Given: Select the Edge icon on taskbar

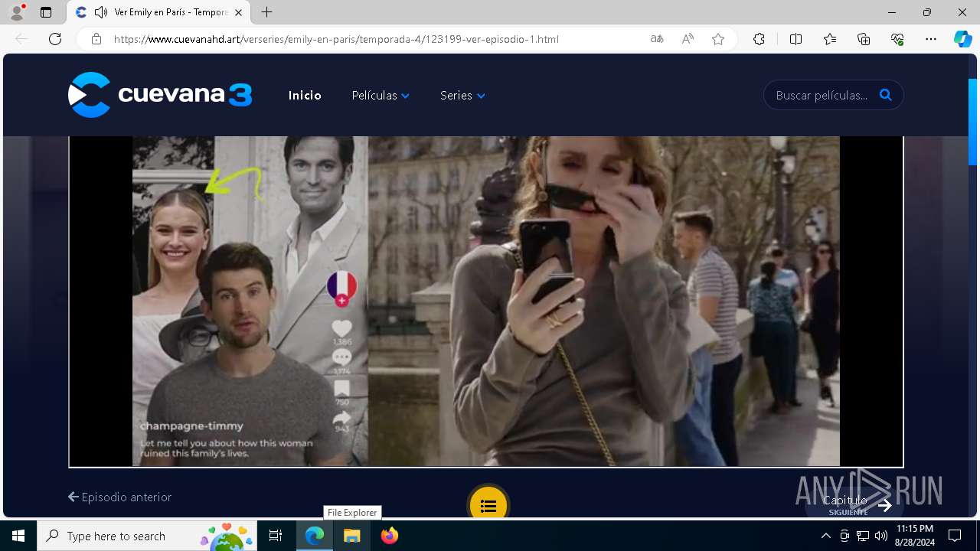Looking at the screenshot, I should (x=315, y=536).
